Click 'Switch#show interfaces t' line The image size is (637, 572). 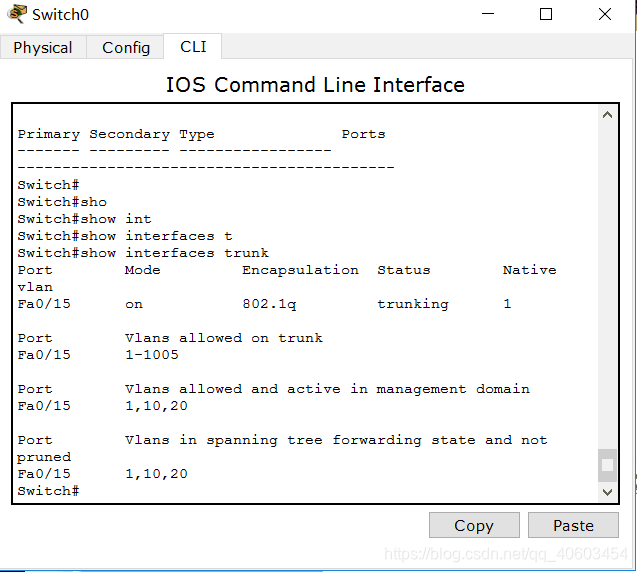(x=125, y=236)
